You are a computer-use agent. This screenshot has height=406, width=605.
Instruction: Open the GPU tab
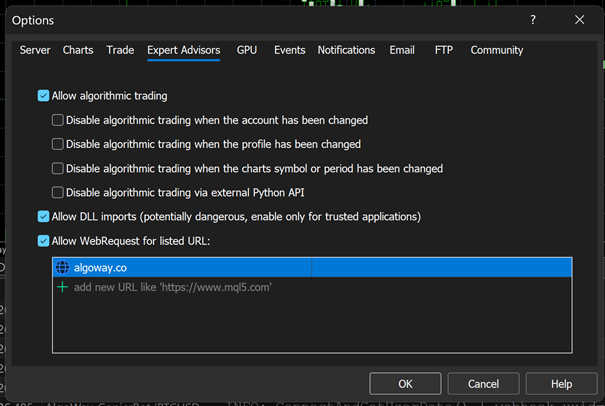coord(247,50)
